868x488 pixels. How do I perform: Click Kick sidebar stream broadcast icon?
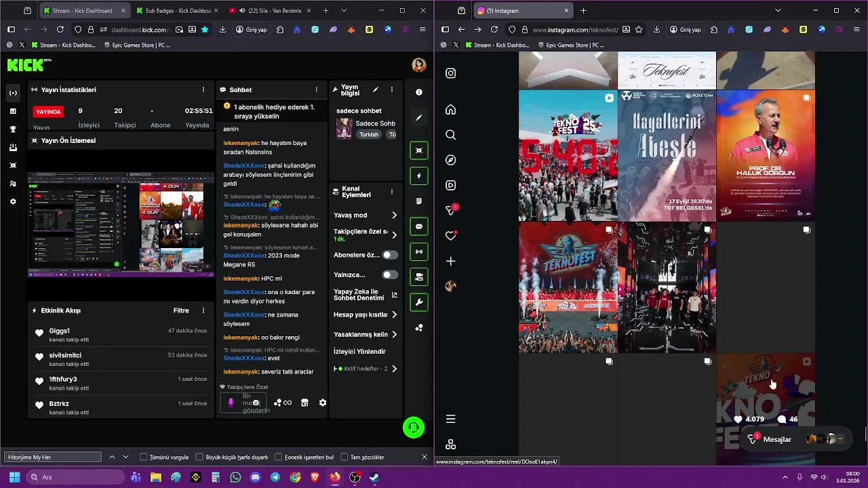click(x=13, y=93)
